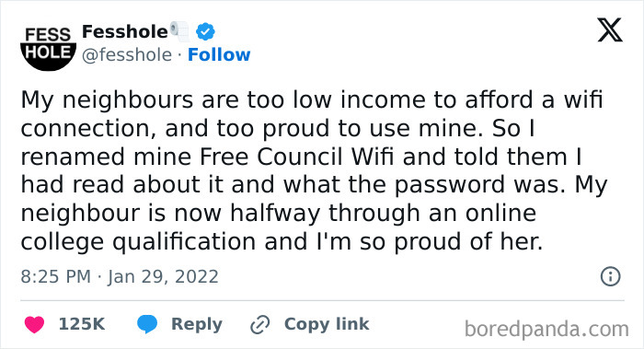
Task: Click the chain link icon
Action: [260, 324]
